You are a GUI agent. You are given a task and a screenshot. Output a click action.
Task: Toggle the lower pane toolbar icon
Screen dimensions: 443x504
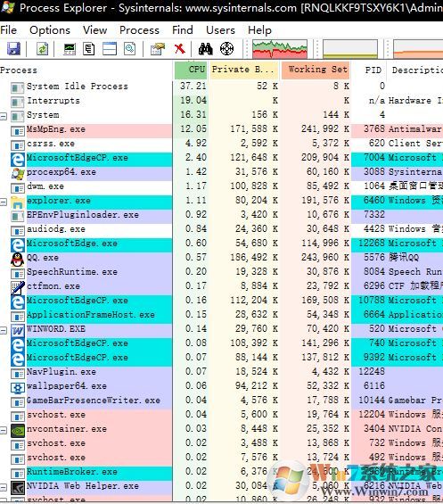110,49
